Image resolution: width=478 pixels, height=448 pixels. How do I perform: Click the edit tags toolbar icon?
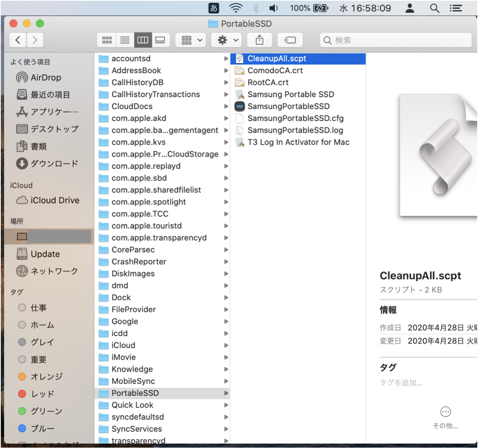(290, 40)
